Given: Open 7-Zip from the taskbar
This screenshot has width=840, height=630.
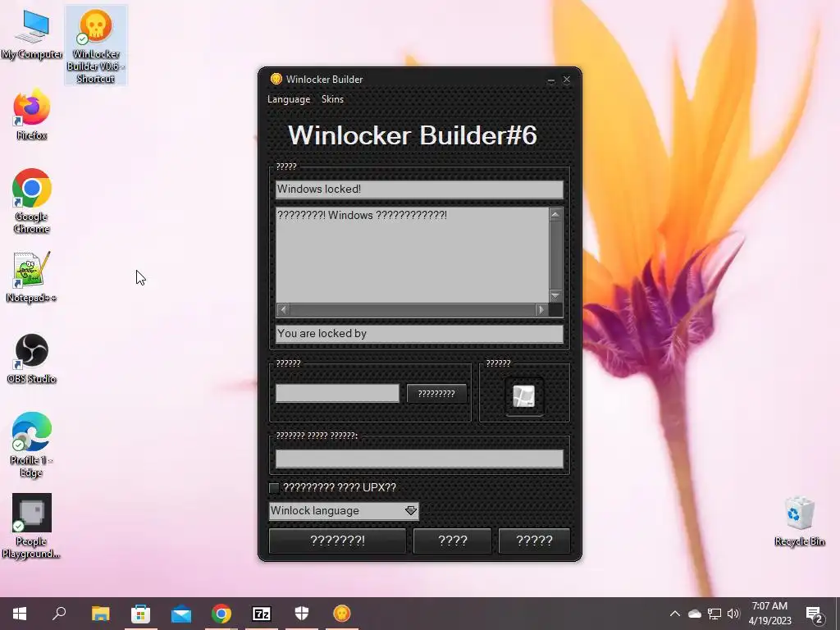Looking at the screenshot, I should point(262,614).
